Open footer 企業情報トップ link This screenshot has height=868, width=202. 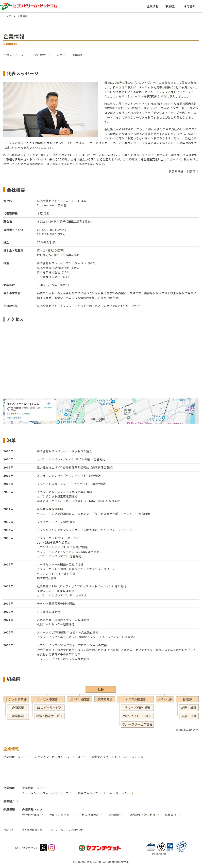click(34, 788)
